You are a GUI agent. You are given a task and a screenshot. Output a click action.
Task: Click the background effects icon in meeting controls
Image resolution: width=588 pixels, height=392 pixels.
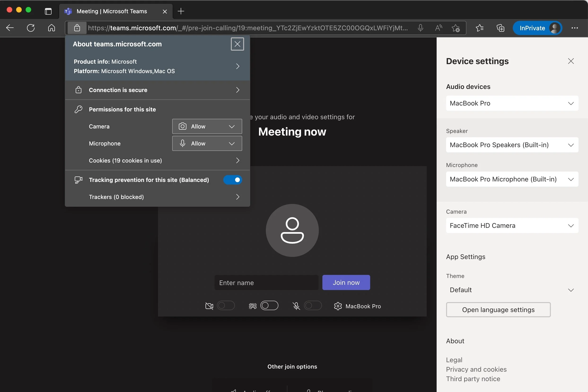click(252, 305)
